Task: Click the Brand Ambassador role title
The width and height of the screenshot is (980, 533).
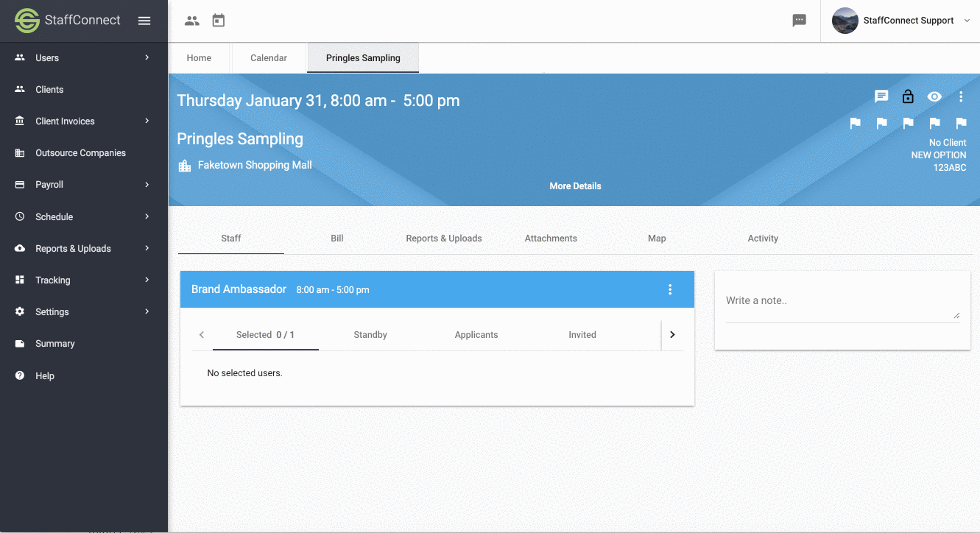Action: pos(239,289)
